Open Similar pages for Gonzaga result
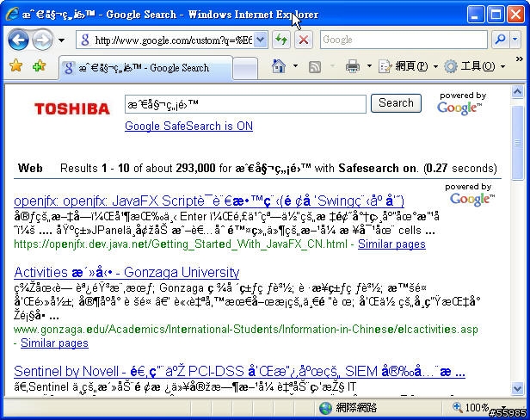Image resolution: width=530 pixels, height=420 pixels. click(x=54, y=343)
